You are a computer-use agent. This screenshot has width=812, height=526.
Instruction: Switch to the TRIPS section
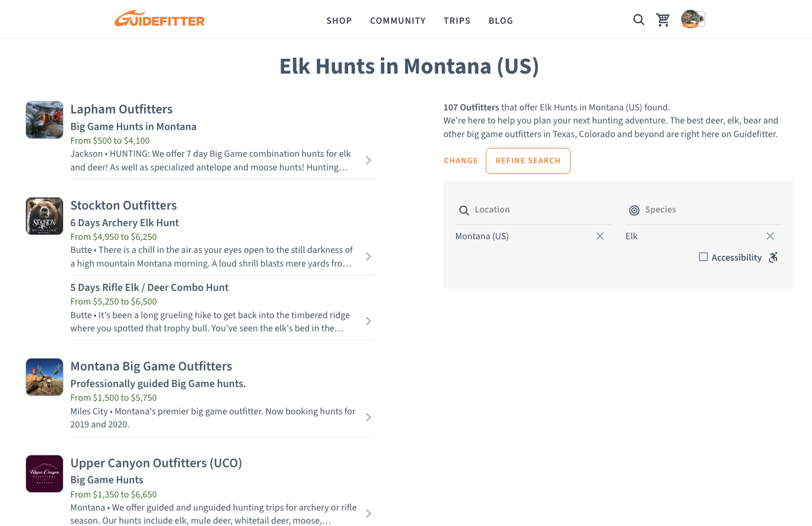pos(457,21)
